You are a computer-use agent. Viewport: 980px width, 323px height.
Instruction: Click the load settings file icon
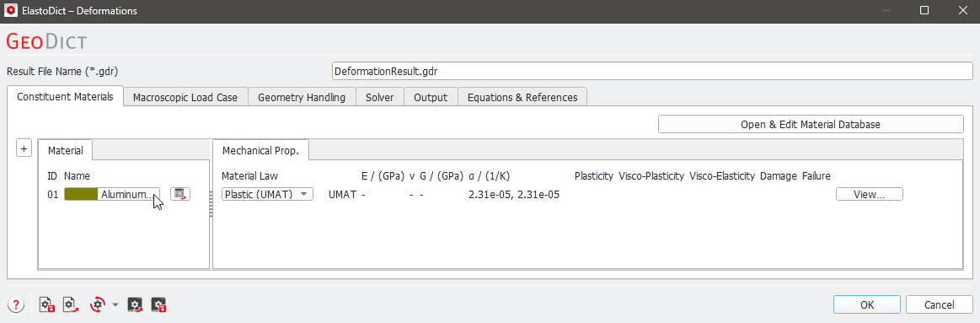pos(71,304)
